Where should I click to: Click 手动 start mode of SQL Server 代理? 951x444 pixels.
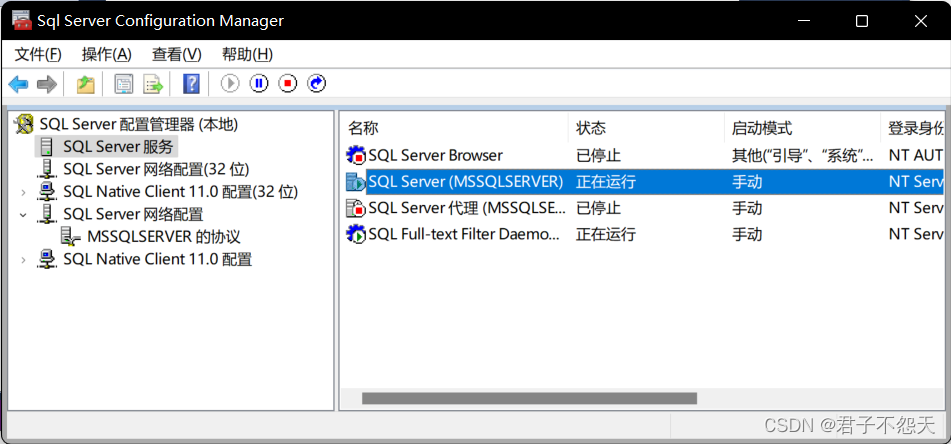[x=747, y=208]
